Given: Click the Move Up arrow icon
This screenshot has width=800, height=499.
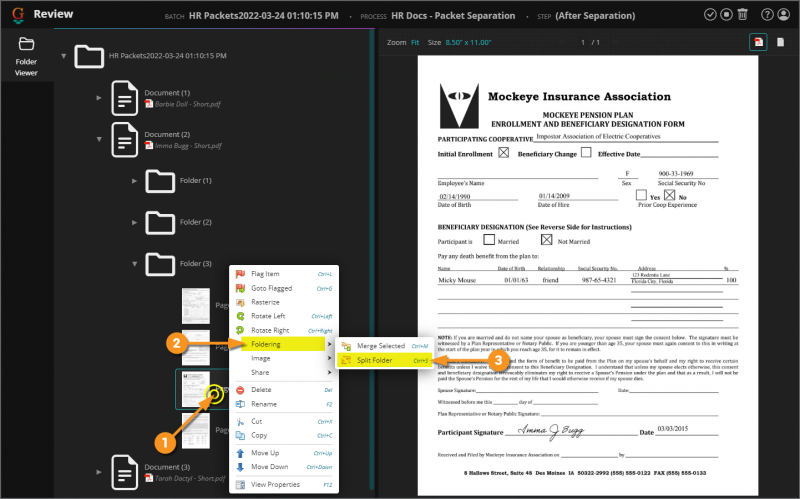Looking at the screenshot, I should pyautogui.click(x=240, y=453).
